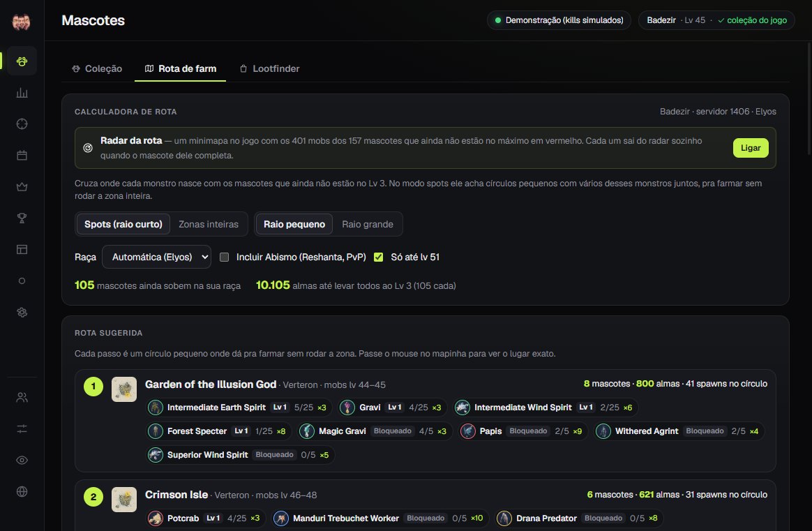Click the Crimson Isle map thumbnail
The image size is (812, 531).
[x=124, y=500]
